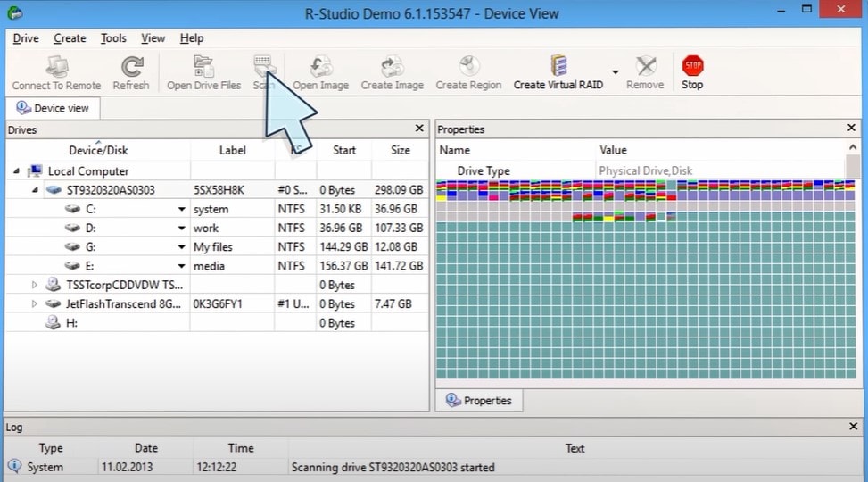Click the R-Studio app icon in title bar
Image resolution: width=868 pixels, height=482 pixels.
(x=15, y=12)
